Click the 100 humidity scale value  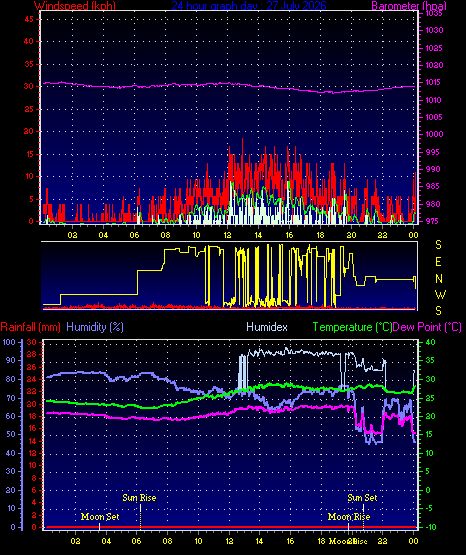[9, 342]
